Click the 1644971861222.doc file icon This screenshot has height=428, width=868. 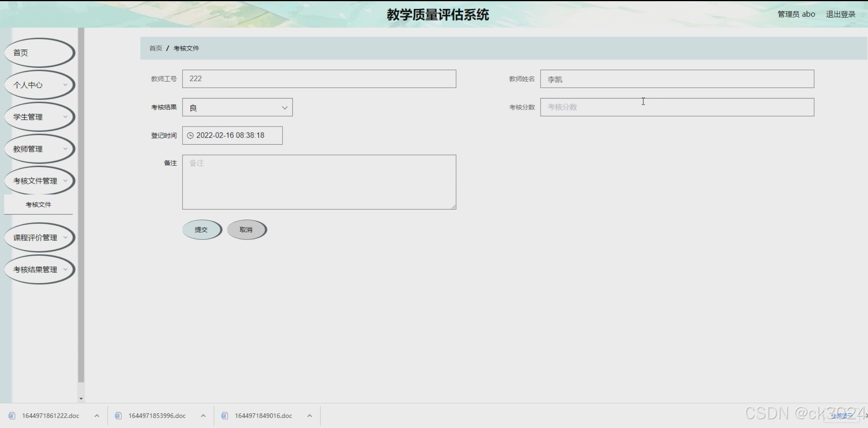click(12, 416)
